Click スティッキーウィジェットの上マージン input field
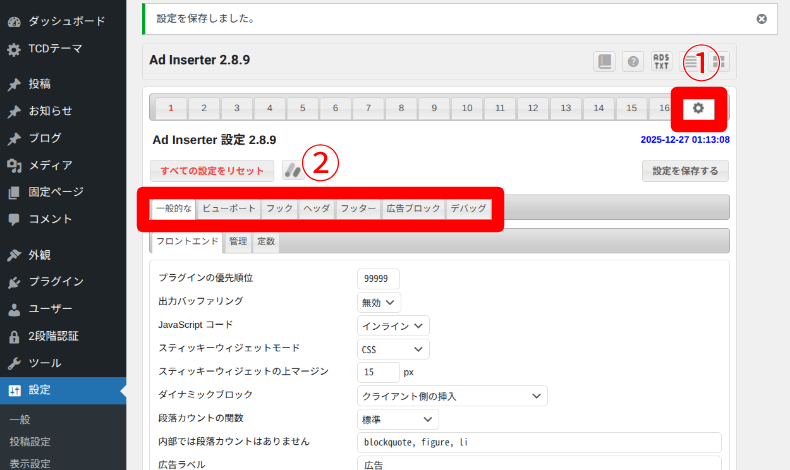This screenshot has height=470, width=790. coord(378,372)
